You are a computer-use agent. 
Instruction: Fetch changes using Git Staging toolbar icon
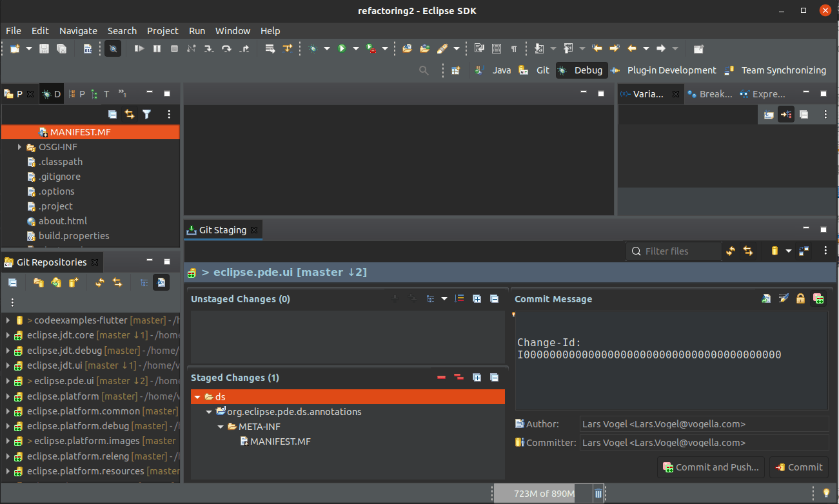coord(729,251)
